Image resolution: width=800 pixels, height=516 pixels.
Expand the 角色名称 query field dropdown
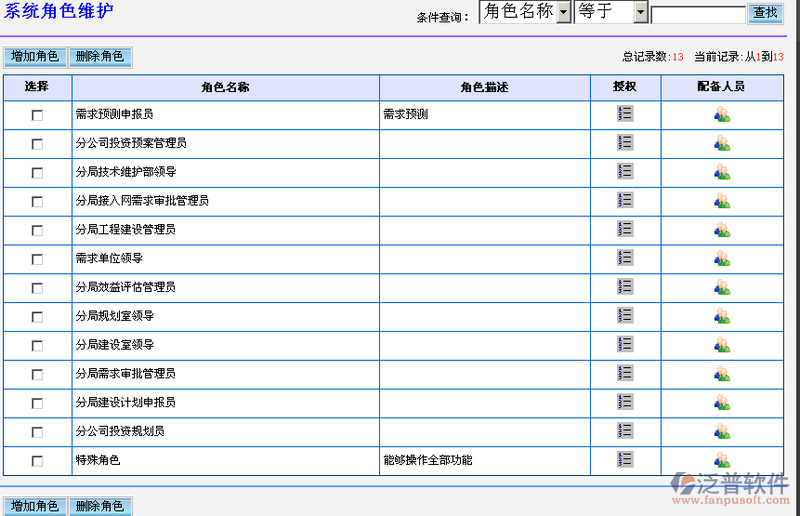[x=563, y=12]
